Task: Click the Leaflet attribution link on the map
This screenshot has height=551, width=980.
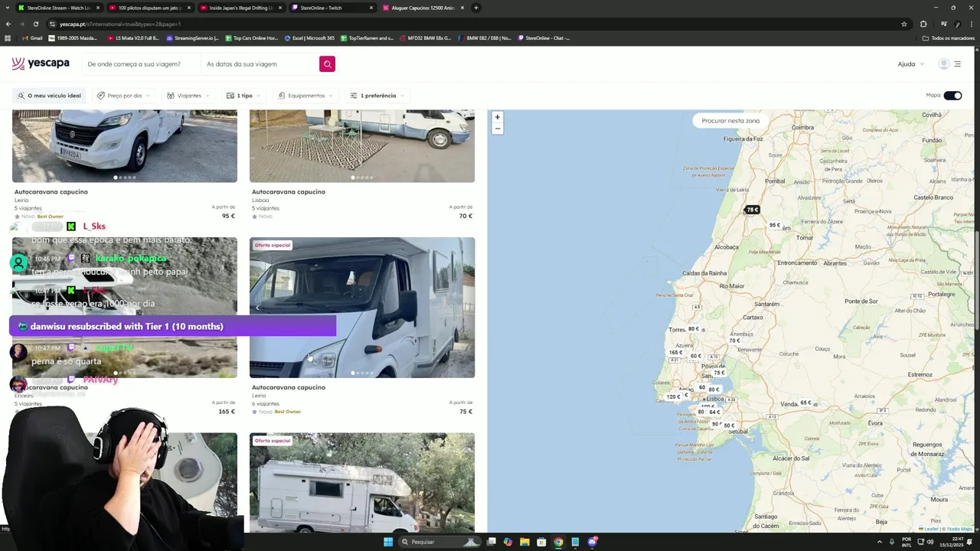Action: pyautogui.click(x=930, y=529)
